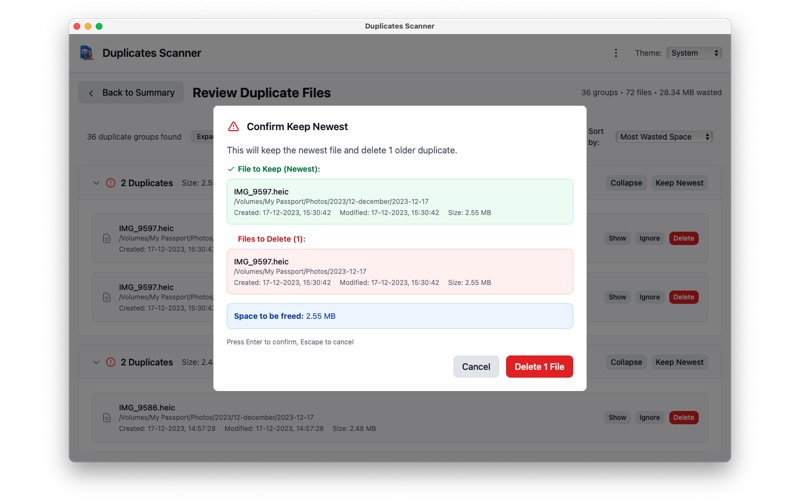Click Show for IMG_9586.heic row
This screenshot has width=800, height=500.
[617, 417]
